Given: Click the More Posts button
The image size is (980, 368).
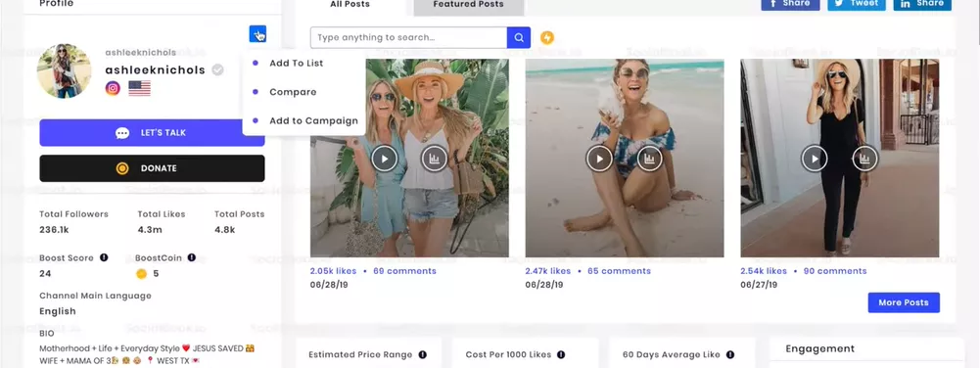Looking at the screenshot, I should pyautogui.click(x=903, y=302).
